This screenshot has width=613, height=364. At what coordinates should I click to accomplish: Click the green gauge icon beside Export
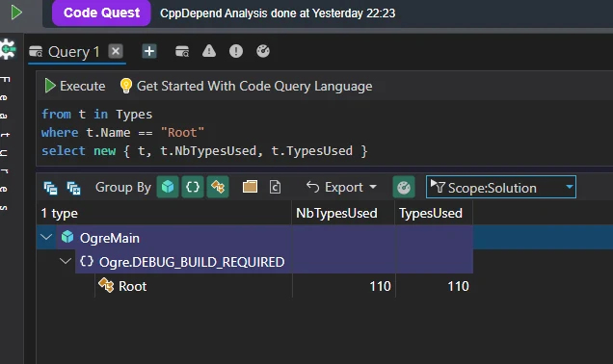point(404,187)
